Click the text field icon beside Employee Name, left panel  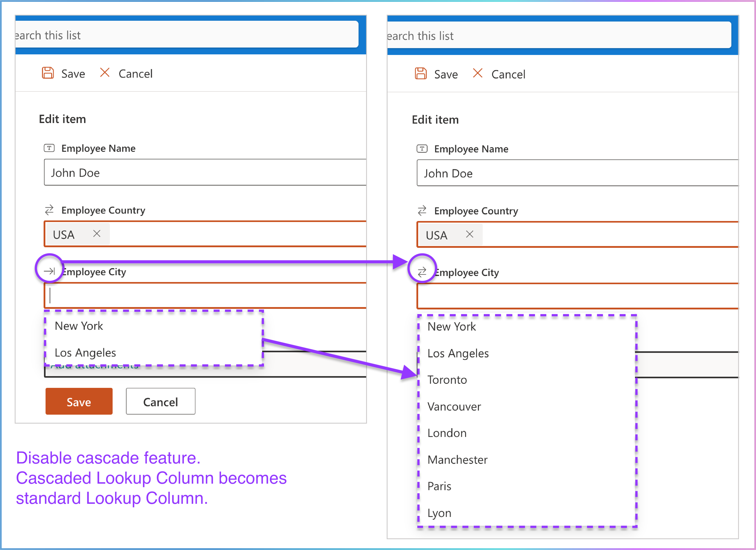[49, 148]
